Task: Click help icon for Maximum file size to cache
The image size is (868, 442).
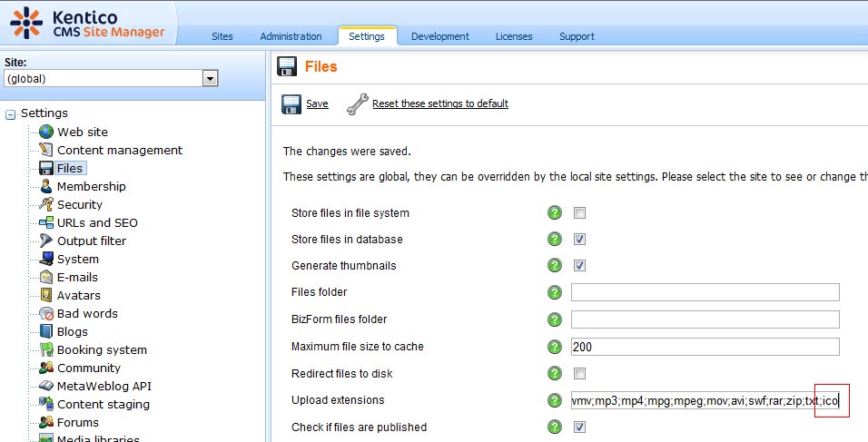Action: pyautogui.click(x=554, y=347)
